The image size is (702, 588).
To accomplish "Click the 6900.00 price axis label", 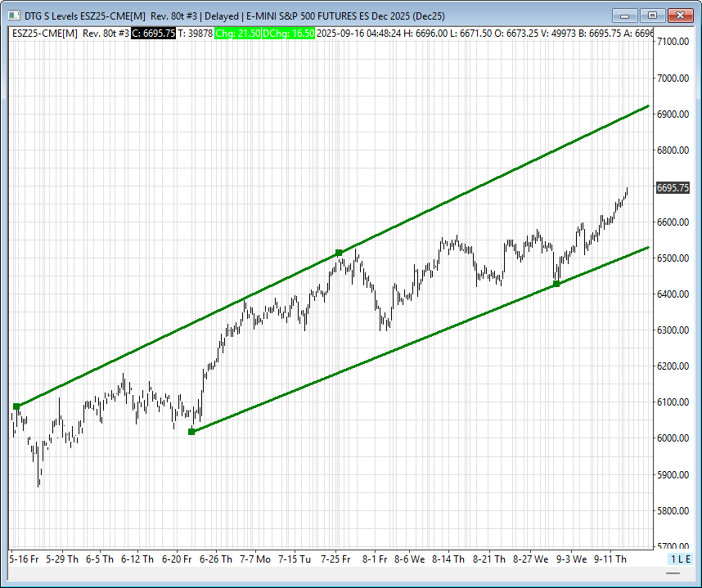I will (x=673, y=114).
